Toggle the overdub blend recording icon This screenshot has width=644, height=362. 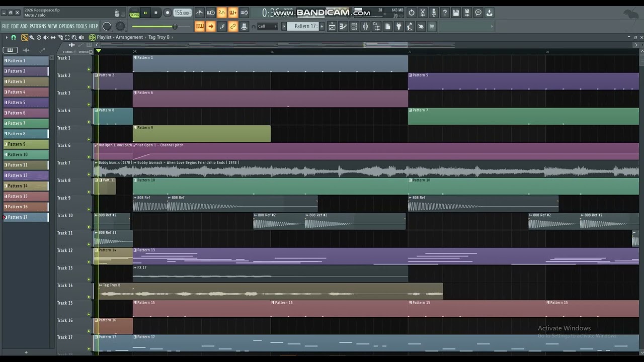[x=233, y=13]
